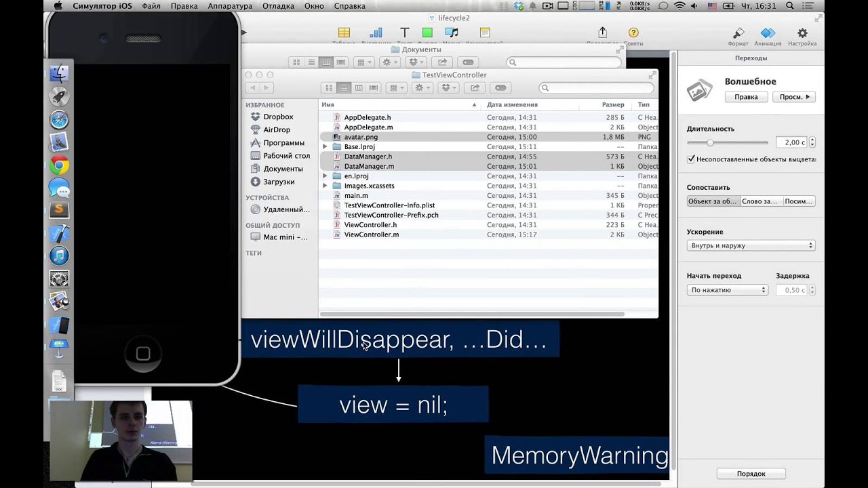
Task: Open Google Chrome from the Dock
Action: (60, 165)
